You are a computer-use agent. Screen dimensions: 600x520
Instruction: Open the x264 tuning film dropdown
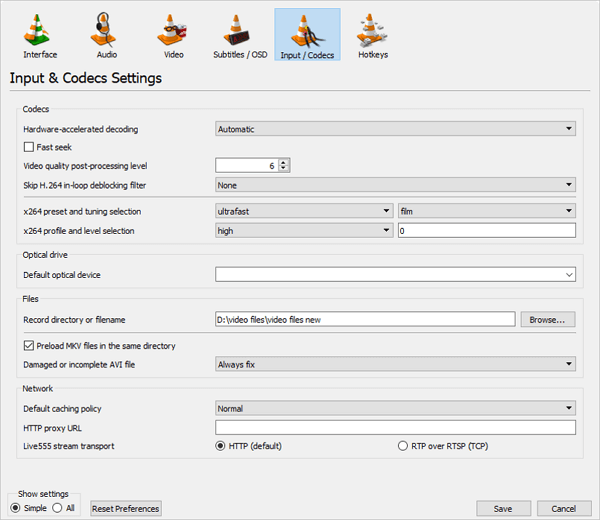[487, 211]
